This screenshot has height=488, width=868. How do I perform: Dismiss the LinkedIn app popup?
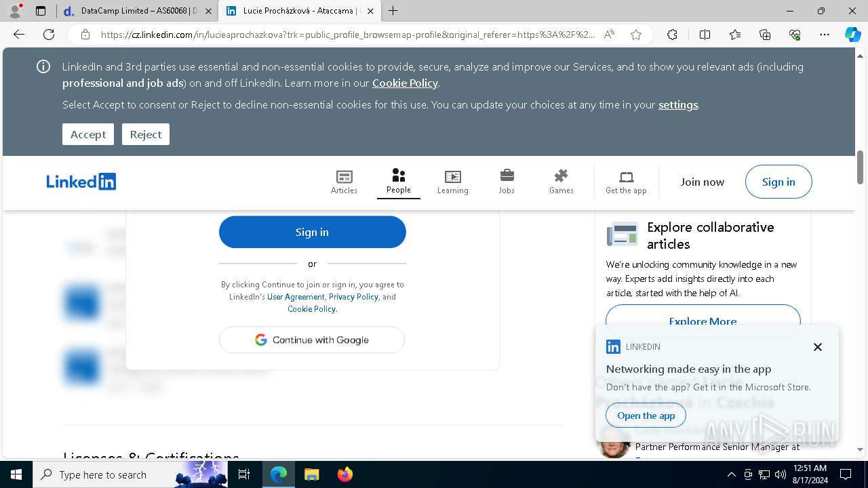coord(818,347)
